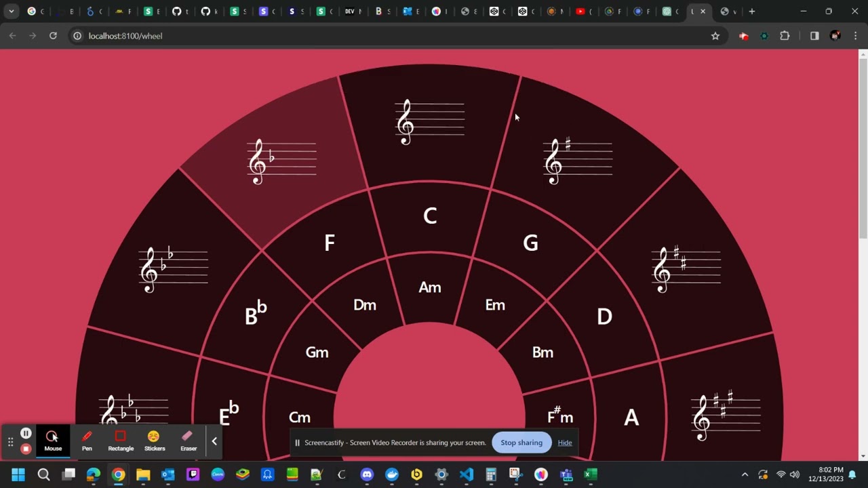Choose the Am minor chord segment
The width and height of the screenshot is (868, 488).
430,287
